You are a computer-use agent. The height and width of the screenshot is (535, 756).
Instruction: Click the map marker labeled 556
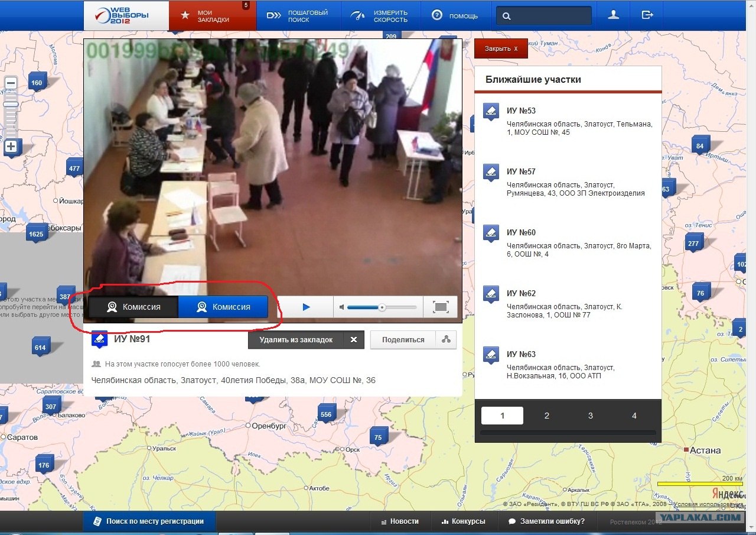point(326,414)
